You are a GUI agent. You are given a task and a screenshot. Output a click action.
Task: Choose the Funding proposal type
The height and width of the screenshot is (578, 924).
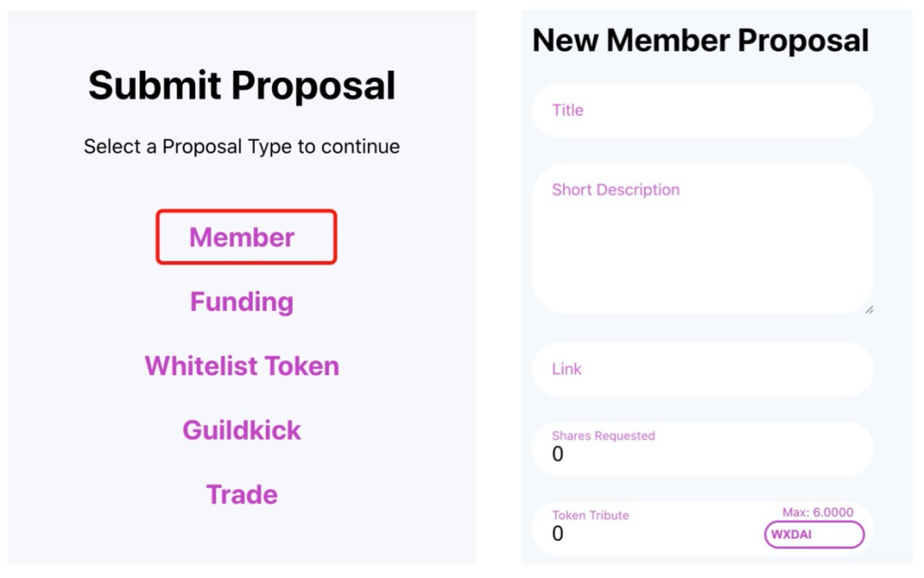[x=242, y=301]
